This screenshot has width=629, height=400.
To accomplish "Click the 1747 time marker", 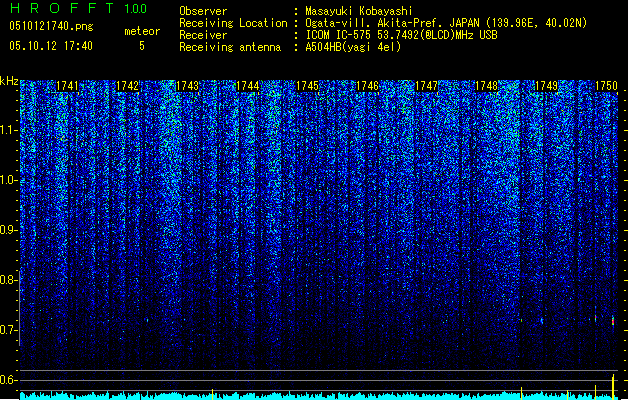I will 426,86.
